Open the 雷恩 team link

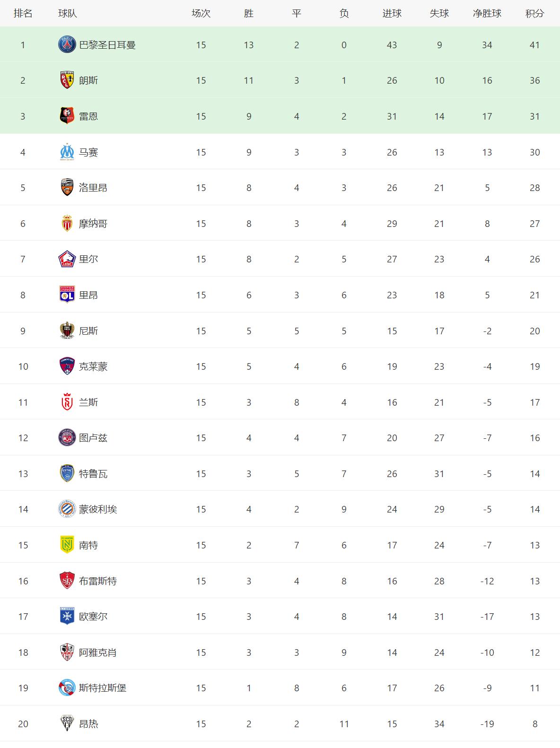[x=88, y=116]
